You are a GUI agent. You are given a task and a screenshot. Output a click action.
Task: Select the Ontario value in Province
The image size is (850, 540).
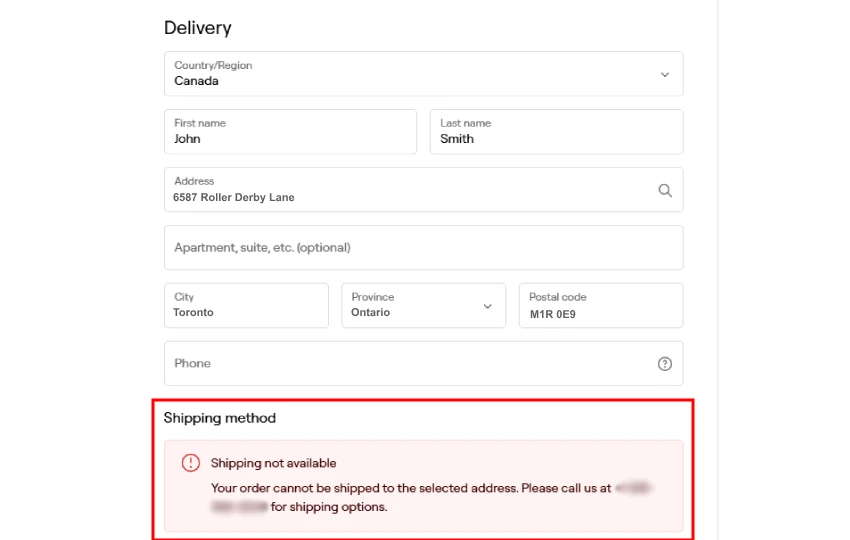pos(370,312)
